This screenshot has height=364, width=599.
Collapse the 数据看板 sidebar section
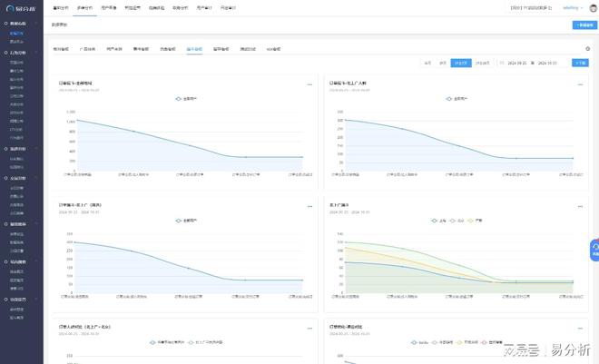coord(36,24)
